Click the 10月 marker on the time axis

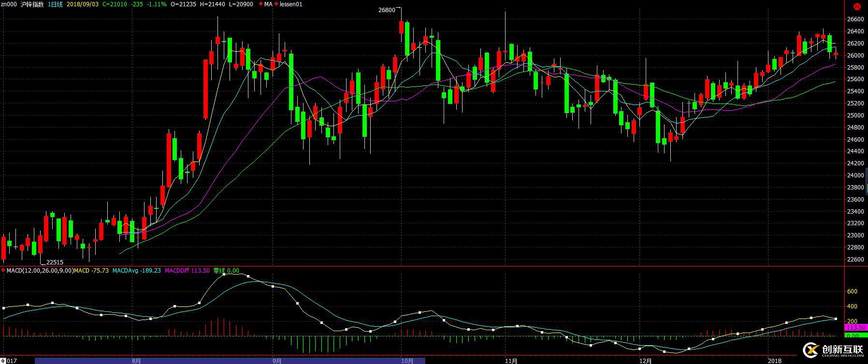407,361
